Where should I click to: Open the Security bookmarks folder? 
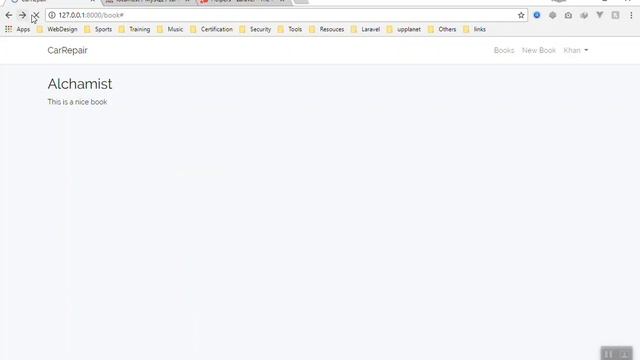pos(255,29)
